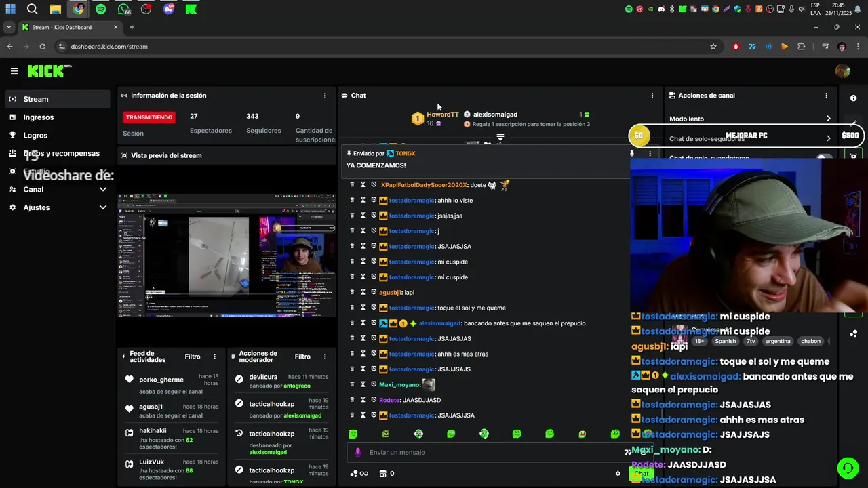Insert the first green emote in quick bar

353,434
